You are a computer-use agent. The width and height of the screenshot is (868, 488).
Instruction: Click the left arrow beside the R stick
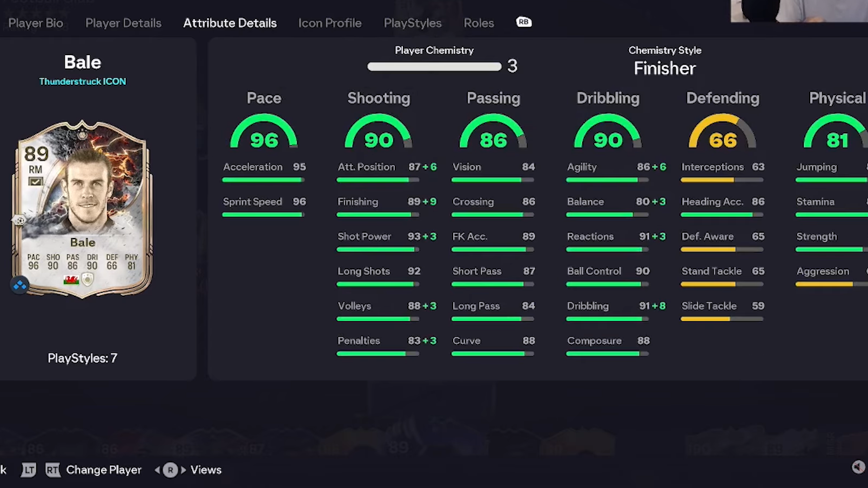157,470
